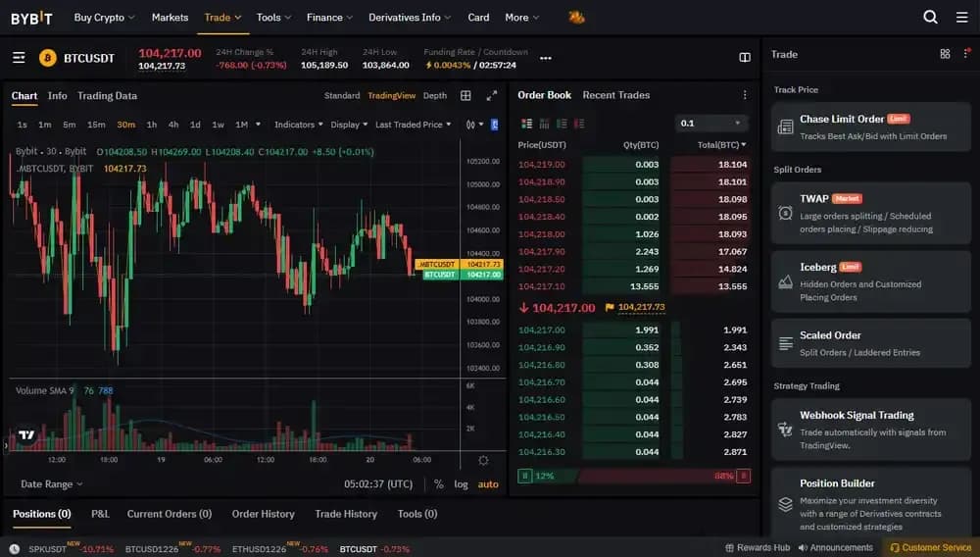Open the Last Traded Price dropdown
The height and width of the screenshot is (557, 980).
pos(414,125)
